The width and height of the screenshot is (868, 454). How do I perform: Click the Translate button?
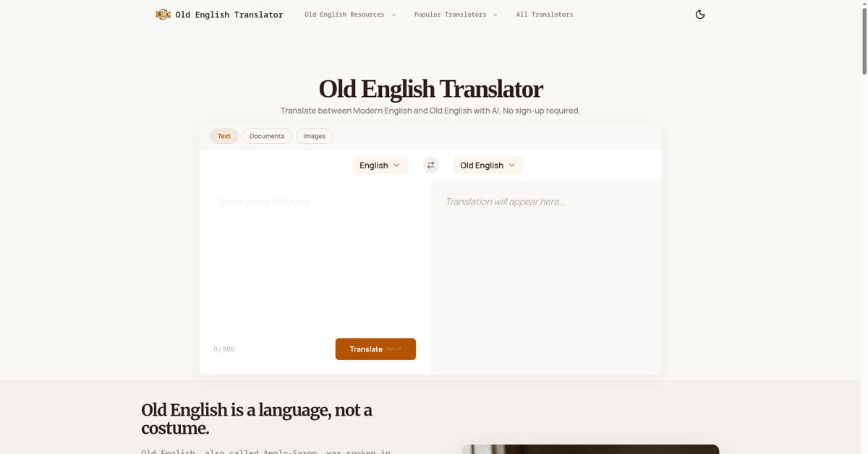375,349
